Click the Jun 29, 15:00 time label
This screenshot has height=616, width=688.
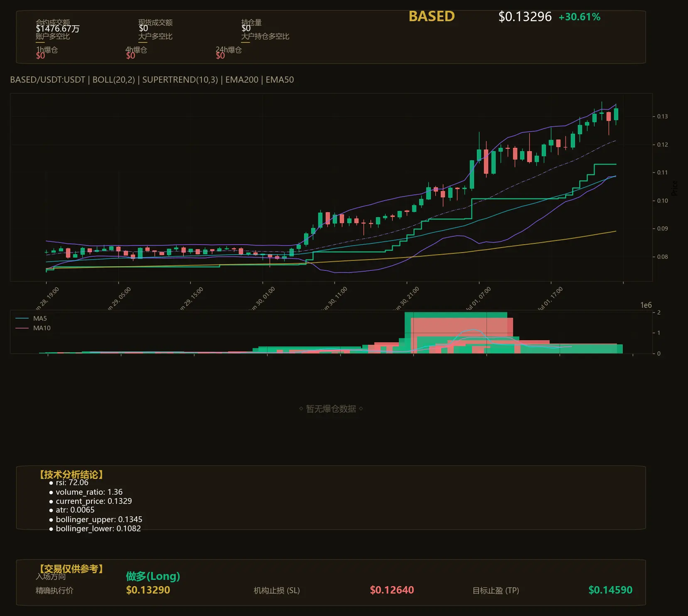tap(190, 298)
